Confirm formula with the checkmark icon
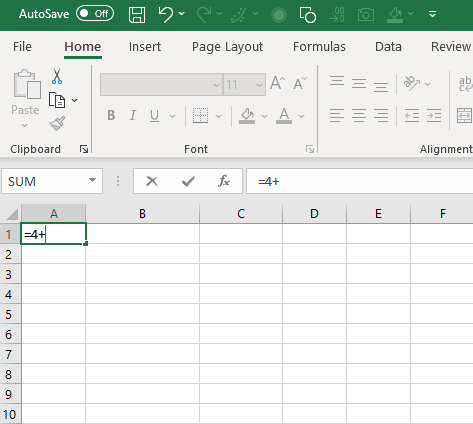Viewport: 473px width, 424px height. point(188,181)
